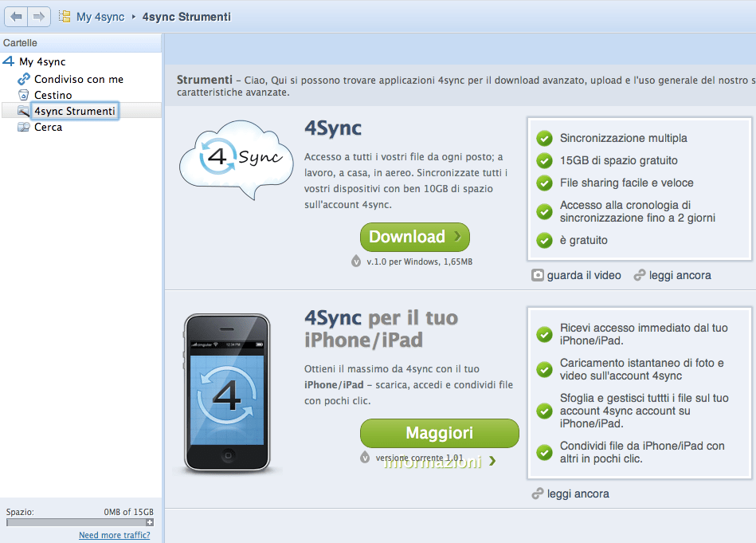Viewport: 756px width, 543px height.
Task: Click checkmark icon for Sfoglia e gestisci tuttti i file
Action: point(544,411)
